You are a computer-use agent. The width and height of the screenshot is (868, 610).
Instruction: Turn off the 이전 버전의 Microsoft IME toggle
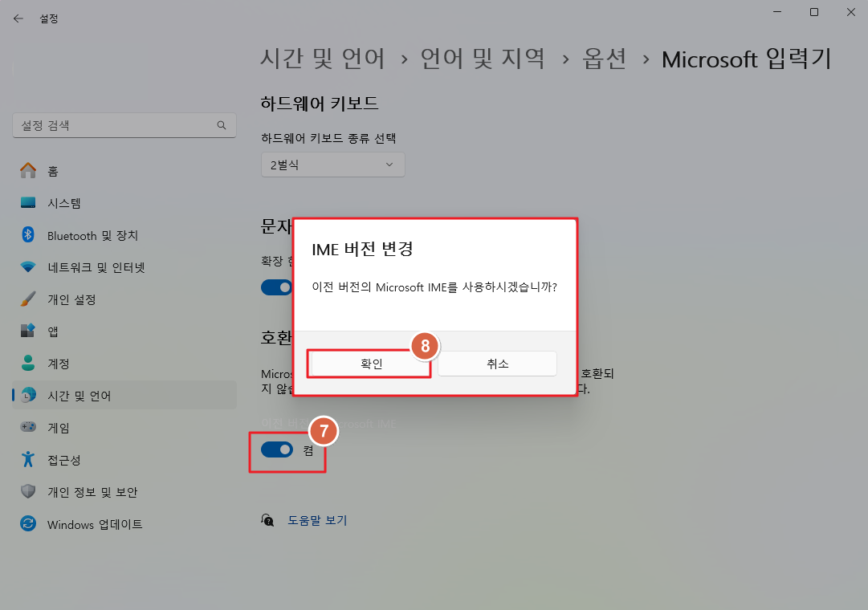click(x=277, y=449)
